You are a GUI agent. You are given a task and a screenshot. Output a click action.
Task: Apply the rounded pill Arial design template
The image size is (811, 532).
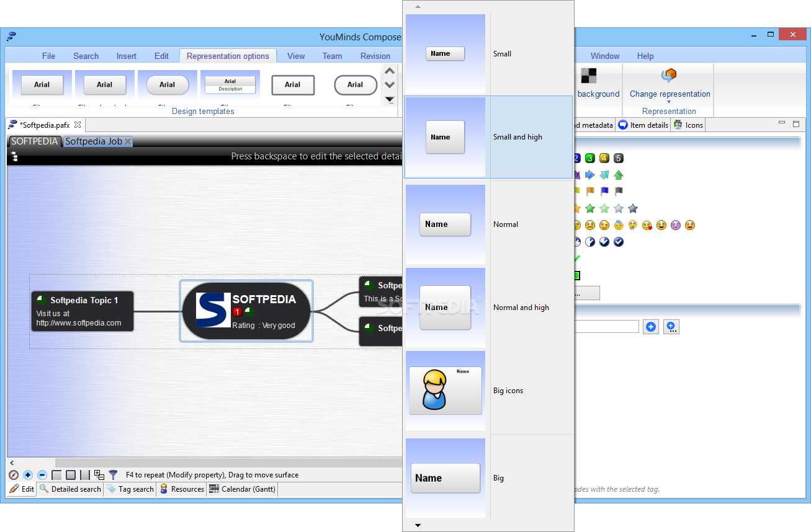pyautogui.click(x=168, y=85)
